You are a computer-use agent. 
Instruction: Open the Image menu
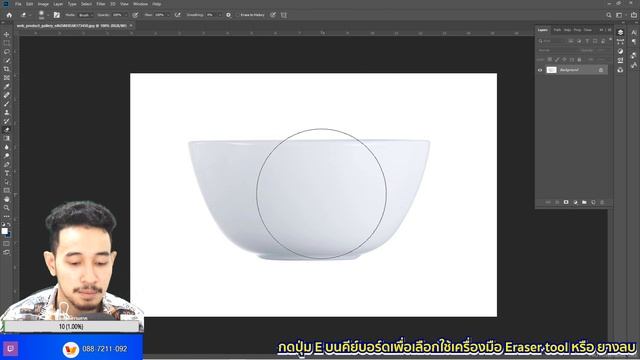pos(43,4)
